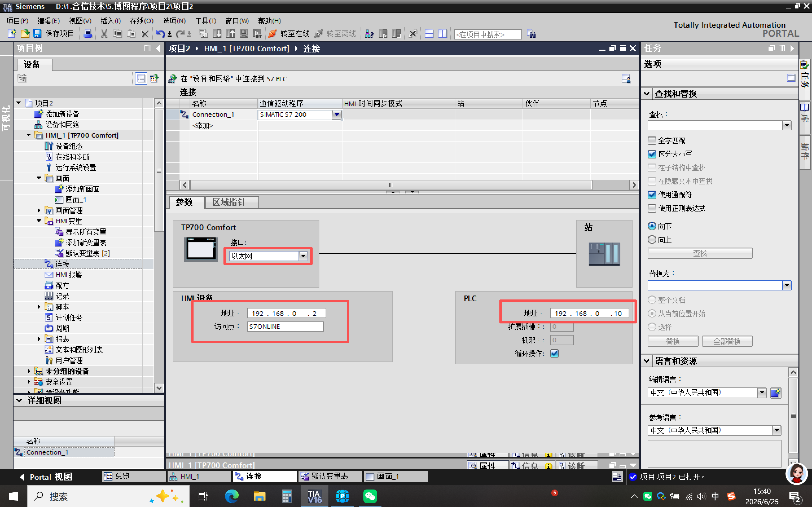Open the 编辑(E) menu
The height and width of the screenshot is (507, 812).
(48, 21)
